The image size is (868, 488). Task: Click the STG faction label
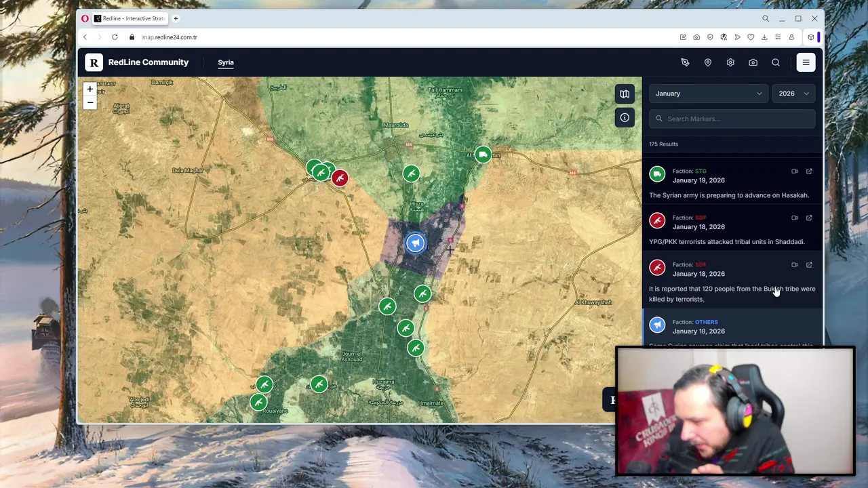pos(701,171)
